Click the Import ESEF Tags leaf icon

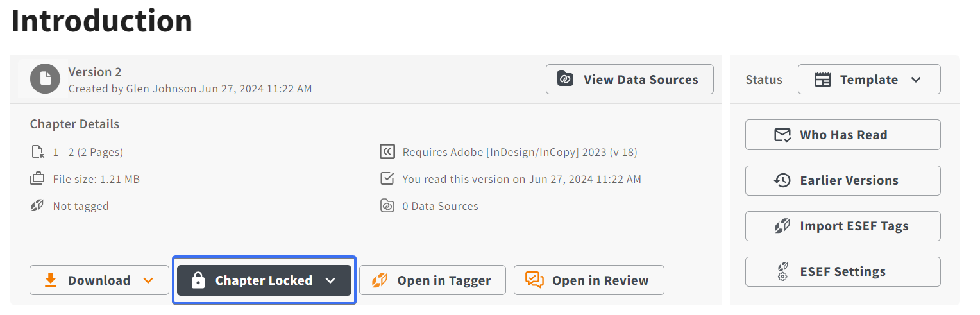pyautogui.click(x=782, y=226)
